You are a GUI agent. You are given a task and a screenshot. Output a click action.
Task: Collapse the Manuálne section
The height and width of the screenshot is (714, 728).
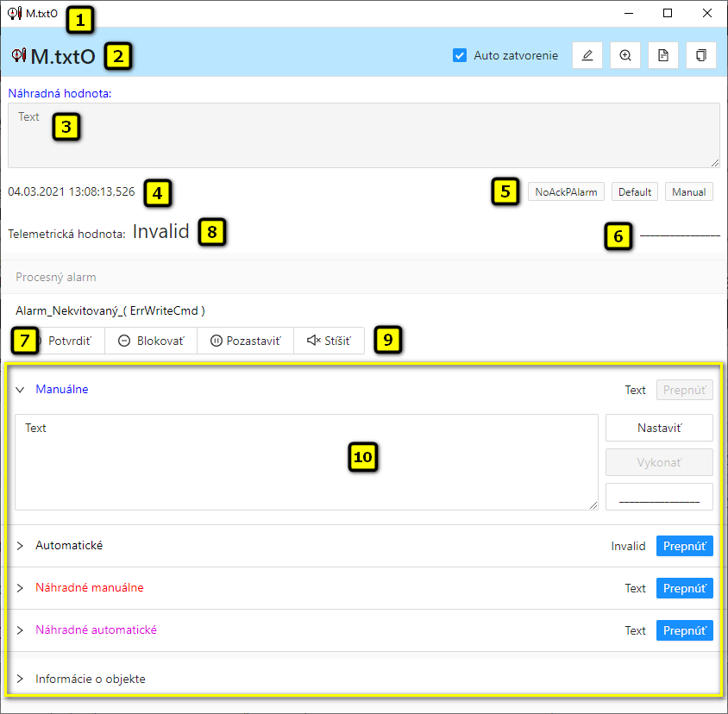point(20,390)
